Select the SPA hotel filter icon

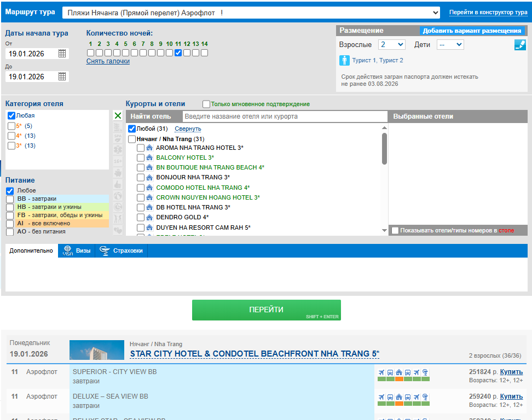118,138
